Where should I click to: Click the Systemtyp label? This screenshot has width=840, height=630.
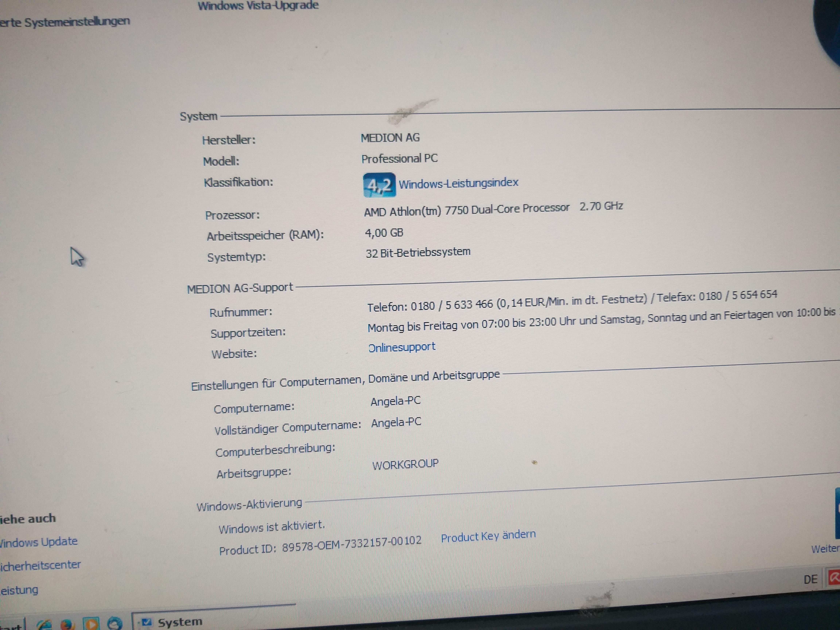[x=236, y=257]
